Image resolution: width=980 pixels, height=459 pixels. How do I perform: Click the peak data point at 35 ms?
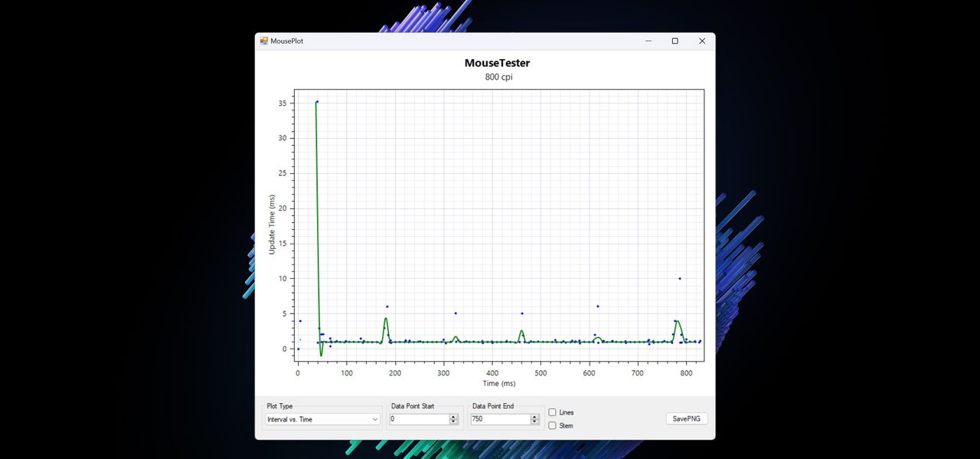pos(317,101)
